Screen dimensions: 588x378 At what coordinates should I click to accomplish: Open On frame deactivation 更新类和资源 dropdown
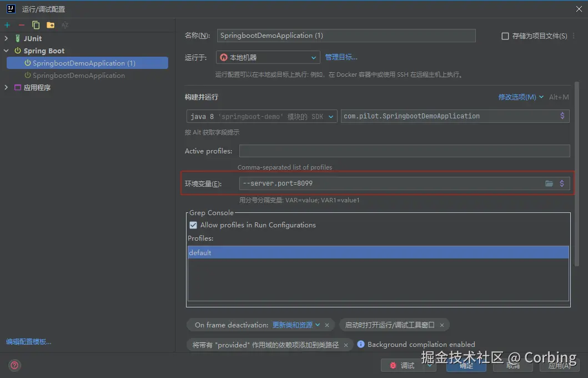[x=296, y=325]
